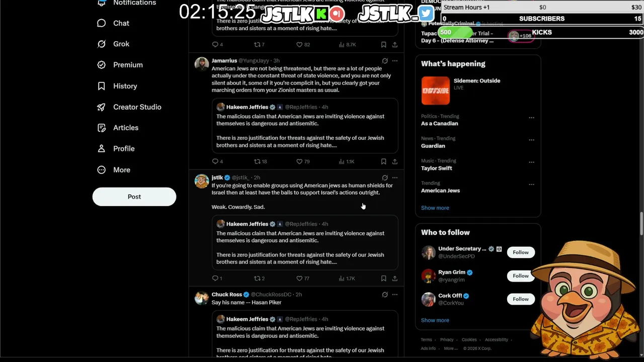Screen dimensions: 644x362
Task: Open Articles in the sidebar
Action: tap(118, 128)
